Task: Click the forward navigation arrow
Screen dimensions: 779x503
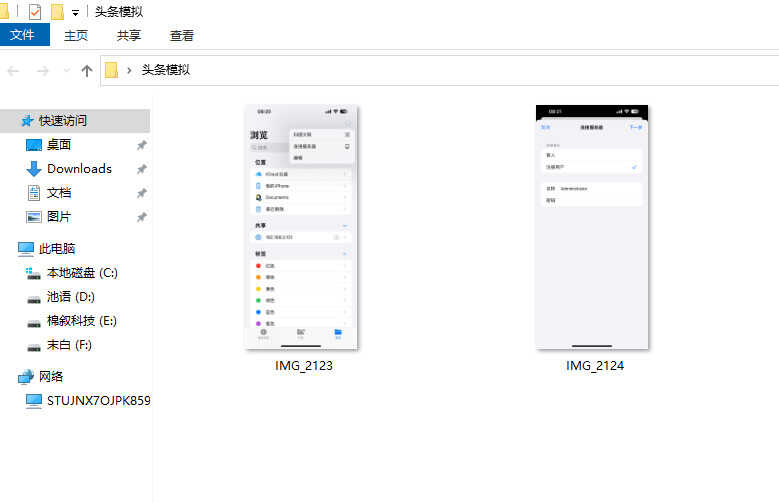Action: tap(42, 70)
